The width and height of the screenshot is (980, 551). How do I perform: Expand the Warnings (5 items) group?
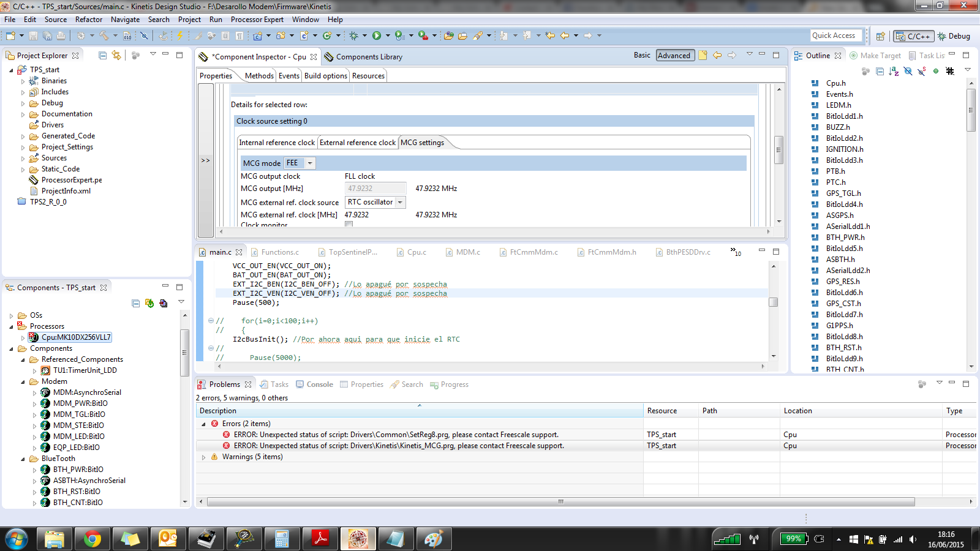[x=203, y=457]
